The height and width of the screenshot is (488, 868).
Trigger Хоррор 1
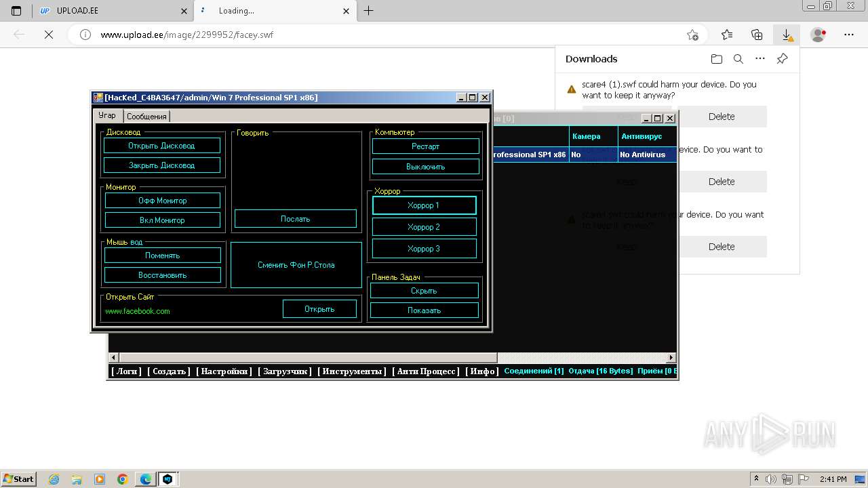click(424, 205)
